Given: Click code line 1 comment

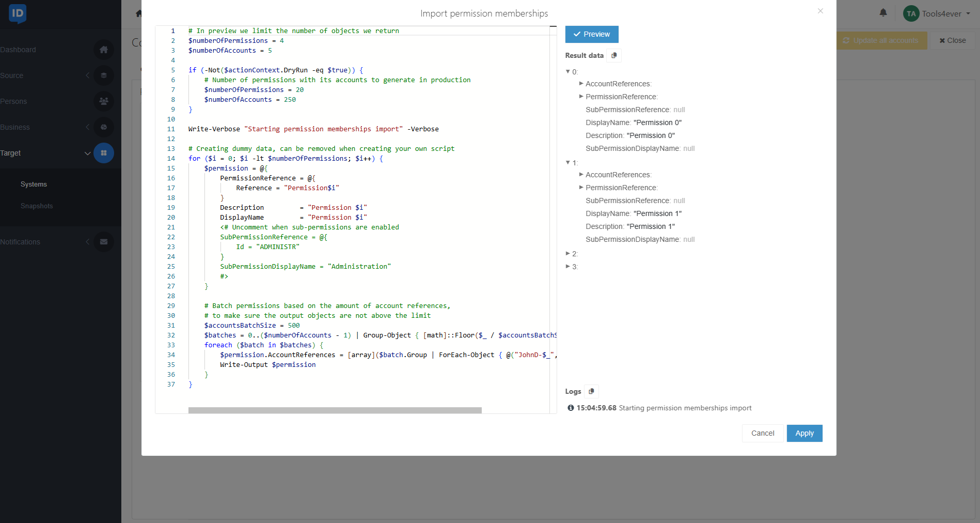Looking at the screenshot, I should click(x=294, y=31).
